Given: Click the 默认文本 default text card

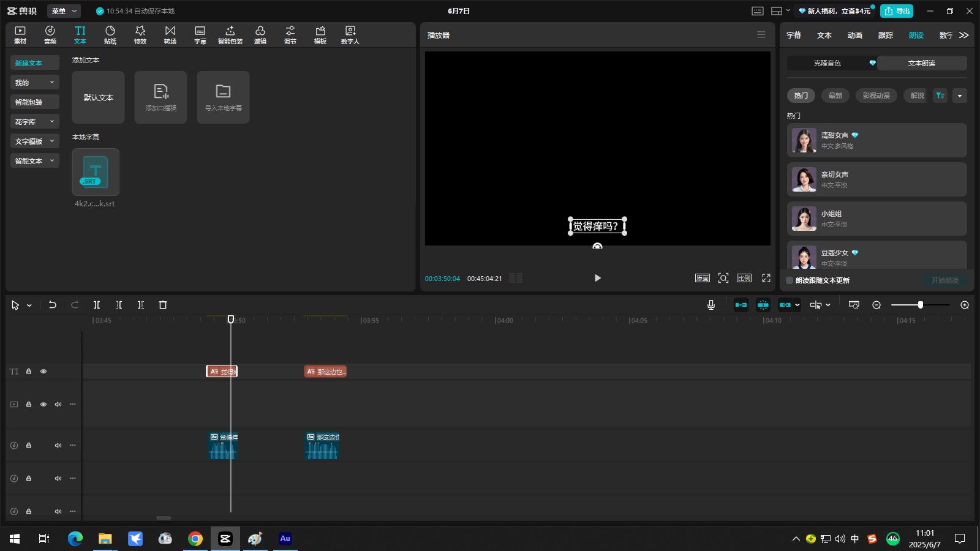Looking at the screenshot, I should [99, 97].
